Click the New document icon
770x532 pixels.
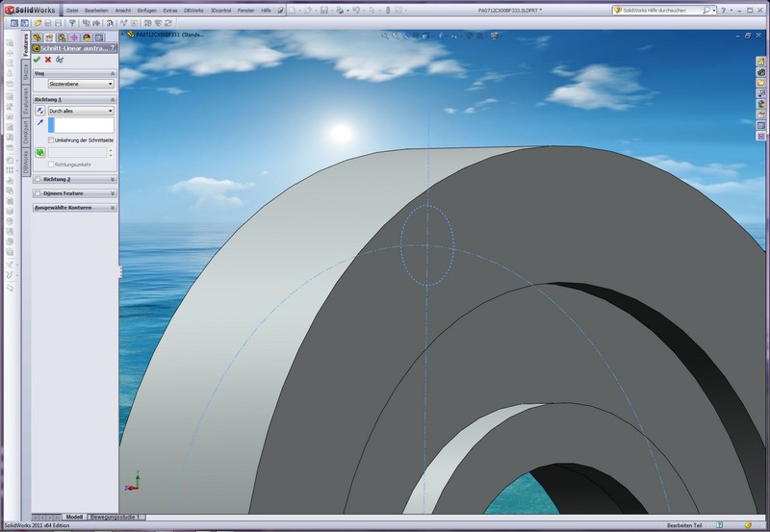[293, 10]
